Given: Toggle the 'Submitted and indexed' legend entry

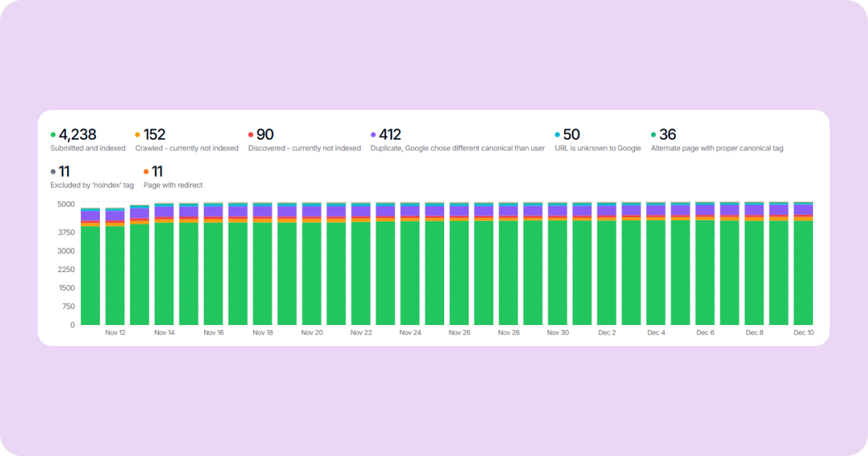Looking at the screenshot, I should click(88, 140).
